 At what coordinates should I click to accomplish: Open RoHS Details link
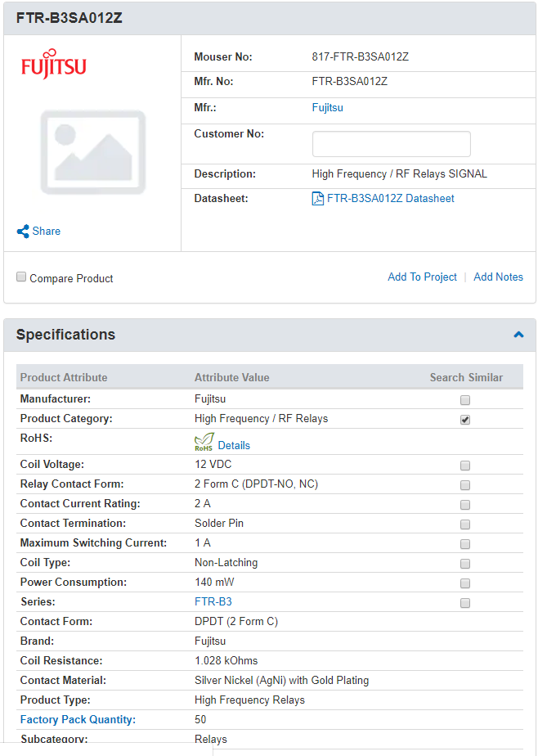pos(234,445)
